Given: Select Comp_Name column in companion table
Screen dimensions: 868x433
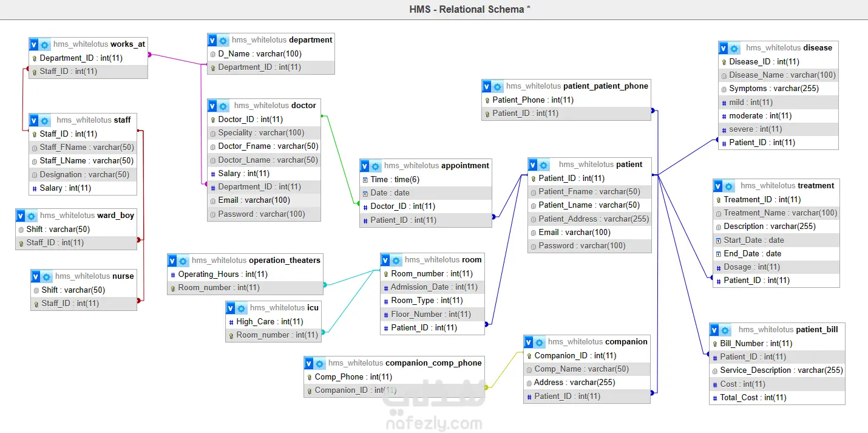Looking at the screenshot, I should coord(587,369).
